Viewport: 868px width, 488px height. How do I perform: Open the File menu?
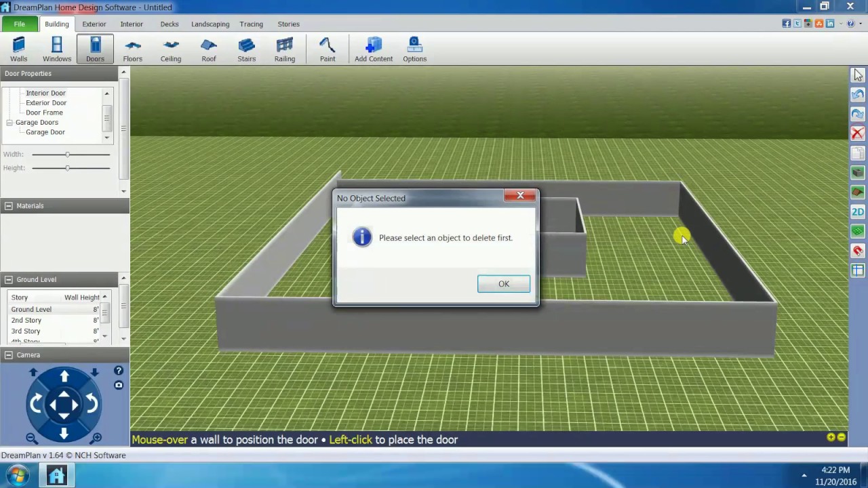tap(19, 24)
